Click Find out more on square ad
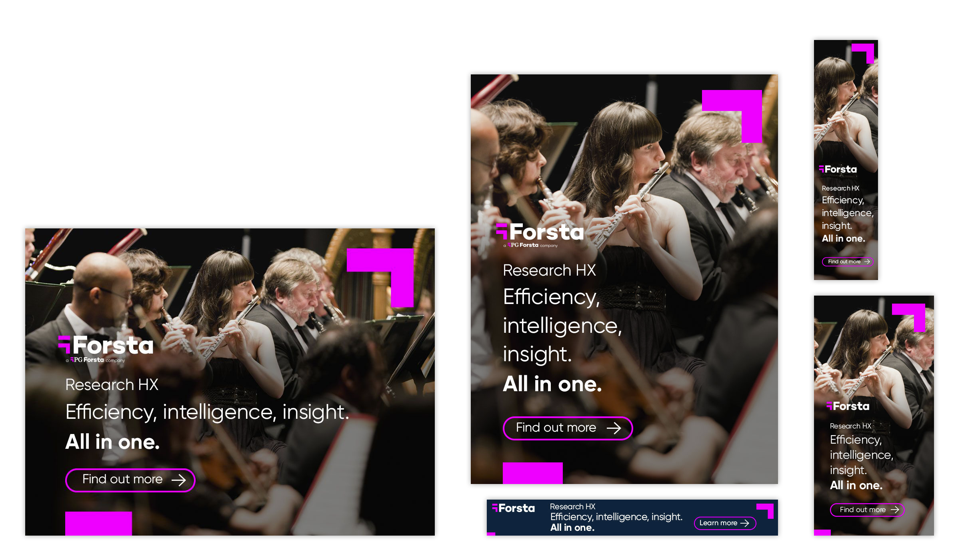 pos(568,428)
